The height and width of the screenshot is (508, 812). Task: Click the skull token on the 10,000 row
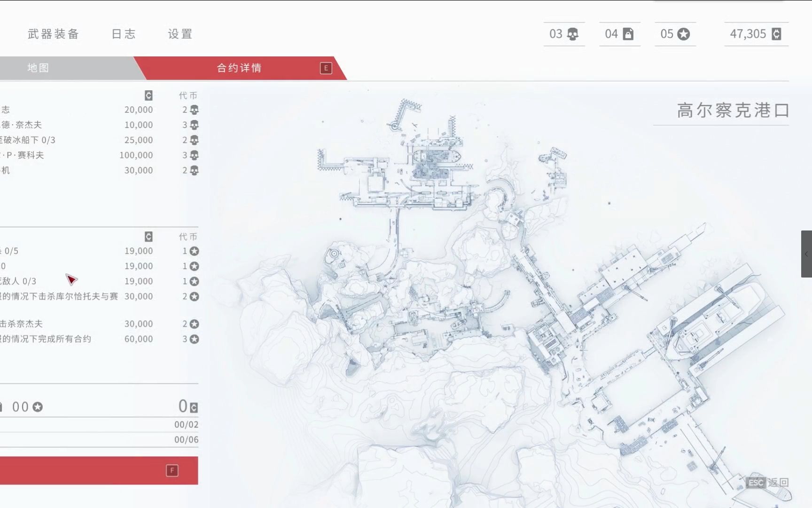[x=194, y=125]
